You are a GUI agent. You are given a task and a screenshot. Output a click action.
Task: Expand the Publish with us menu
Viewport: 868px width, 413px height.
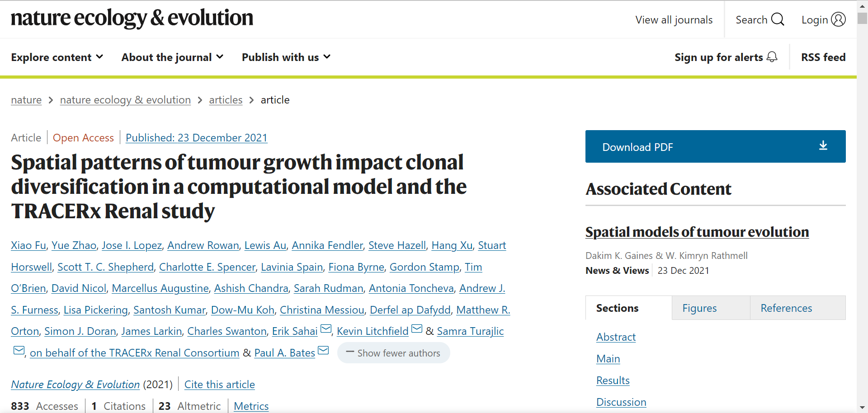click(286, 57)
